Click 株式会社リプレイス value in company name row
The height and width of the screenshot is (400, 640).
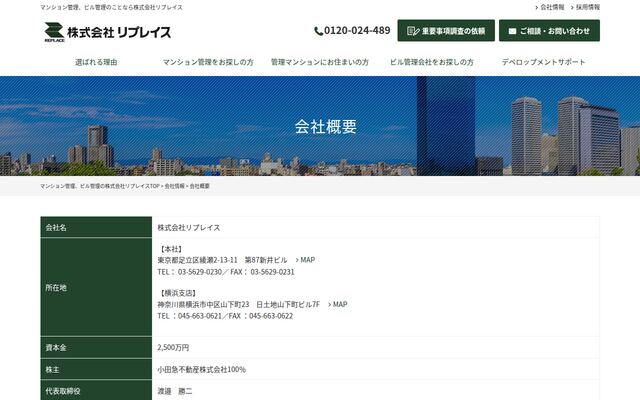pyautogui.click(x=189, y=228)
